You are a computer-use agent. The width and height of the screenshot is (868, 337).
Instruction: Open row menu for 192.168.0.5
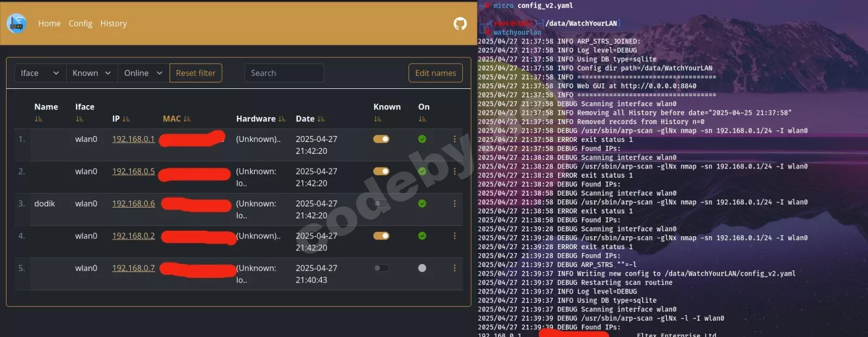coord(455,171)
